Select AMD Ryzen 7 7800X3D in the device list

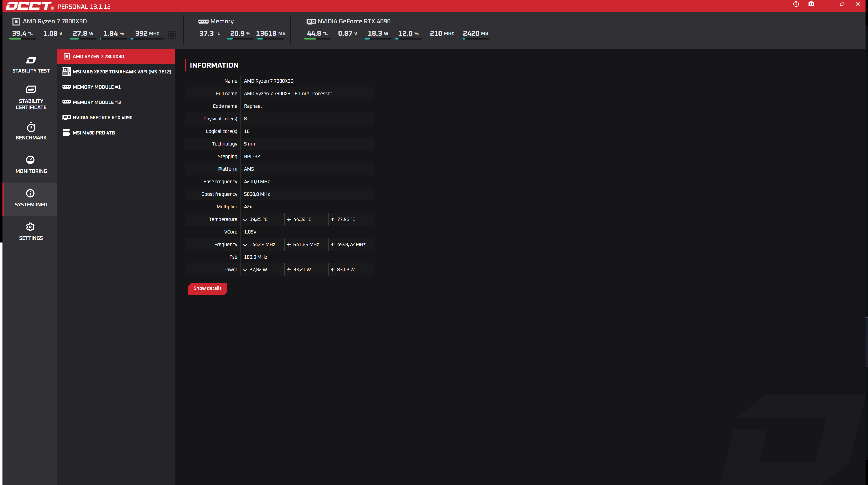[x=116, y=57]
